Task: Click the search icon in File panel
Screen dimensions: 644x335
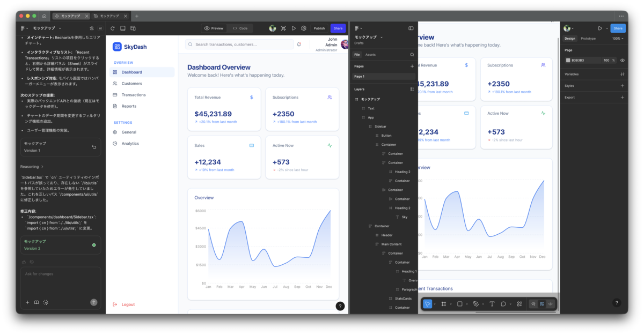Action: (412, 55)
